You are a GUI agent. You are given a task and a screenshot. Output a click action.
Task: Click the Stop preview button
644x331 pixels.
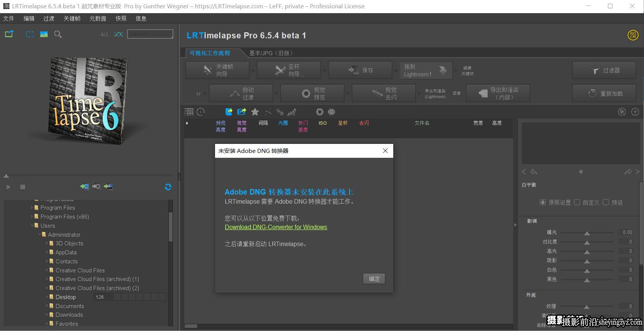[23, 187]
